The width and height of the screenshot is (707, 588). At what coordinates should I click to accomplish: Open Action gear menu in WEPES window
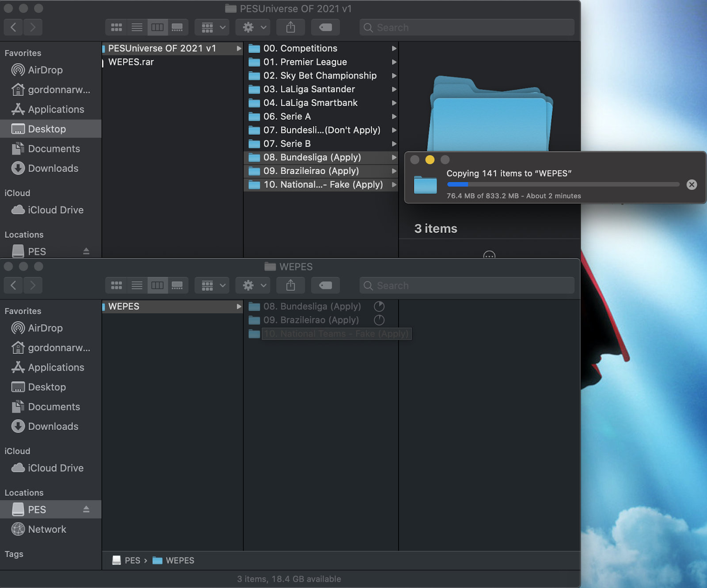point(253,285)
